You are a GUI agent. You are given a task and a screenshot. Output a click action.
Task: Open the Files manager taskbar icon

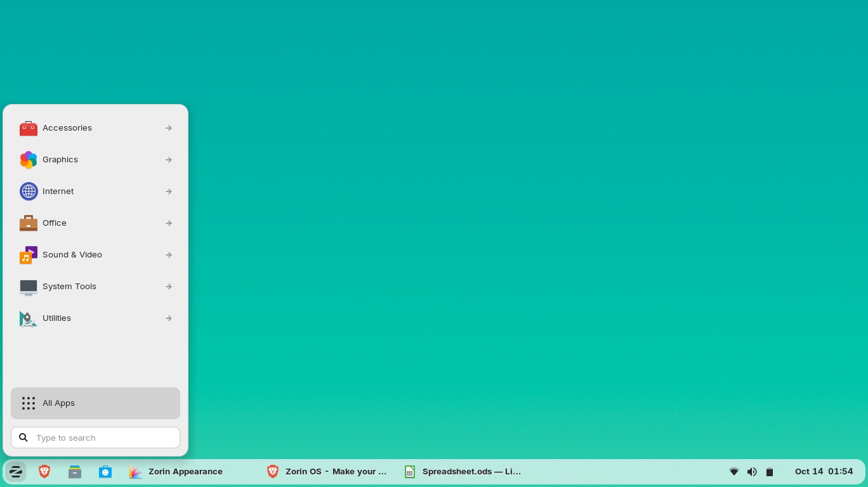pos(75,472)
